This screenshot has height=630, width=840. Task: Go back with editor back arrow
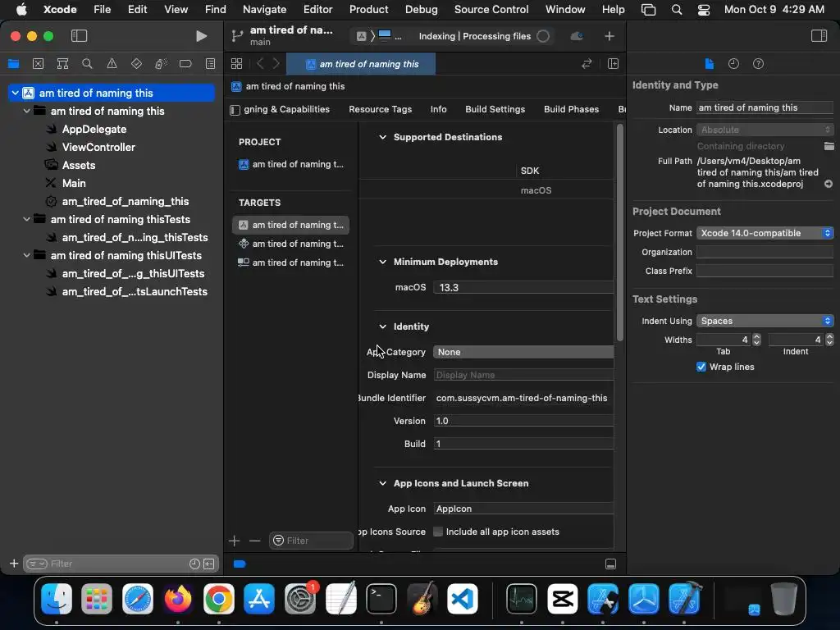coord(260,64)
